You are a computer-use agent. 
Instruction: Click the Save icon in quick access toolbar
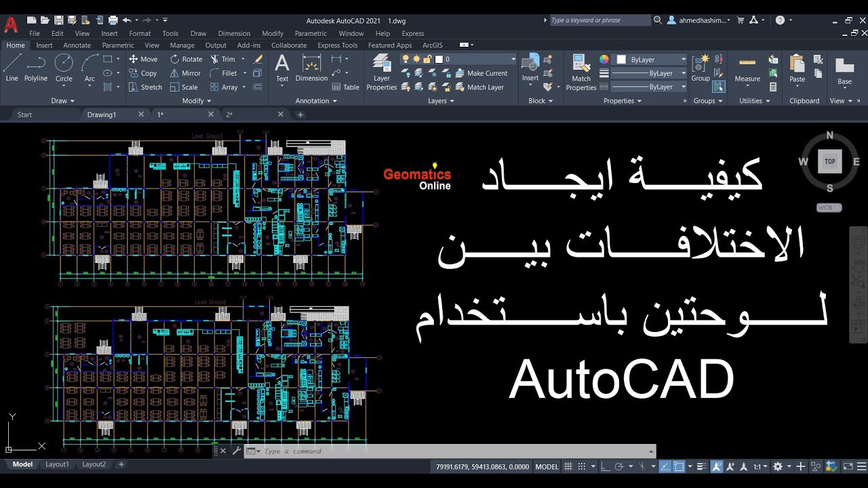point(58,20)
